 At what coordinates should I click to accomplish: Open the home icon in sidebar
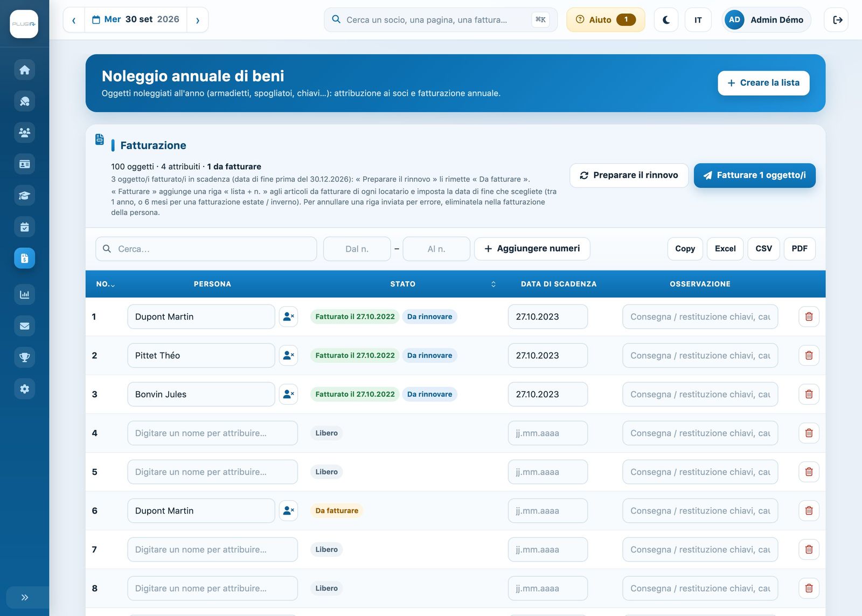point(24,70)
